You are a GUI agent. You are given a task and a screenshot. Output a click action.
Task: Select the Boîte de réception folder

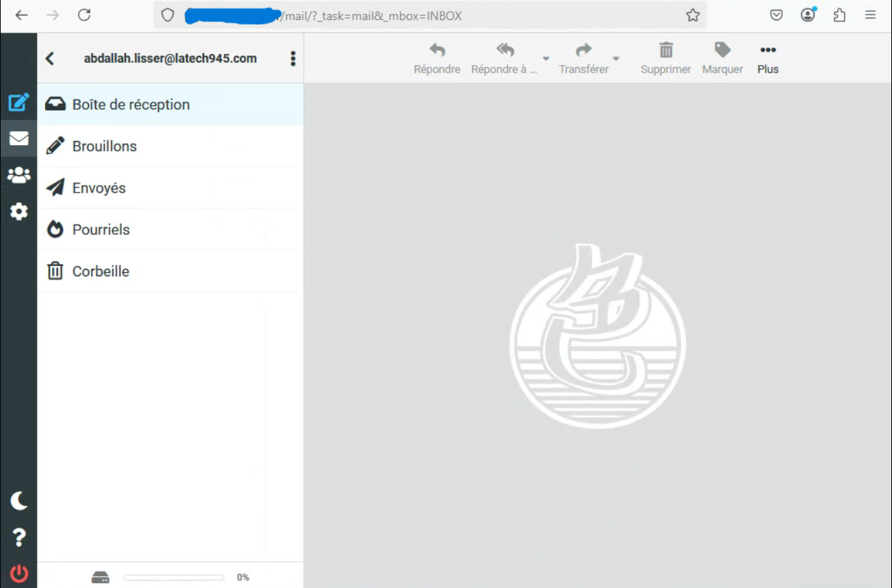point(170,104)
